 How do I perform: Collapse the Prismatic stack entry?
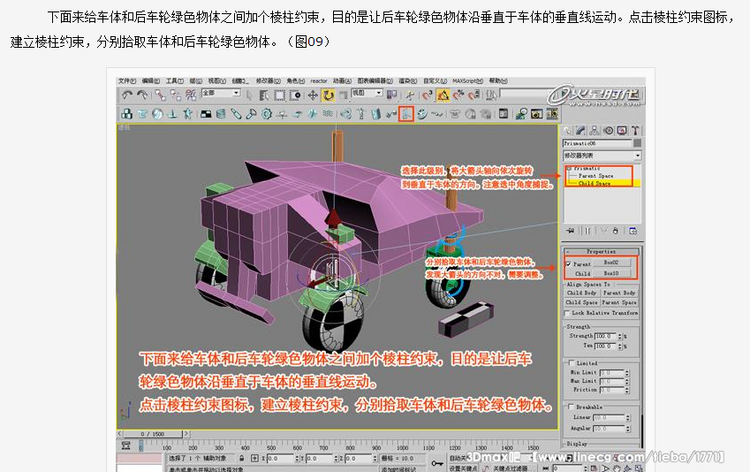569,168
